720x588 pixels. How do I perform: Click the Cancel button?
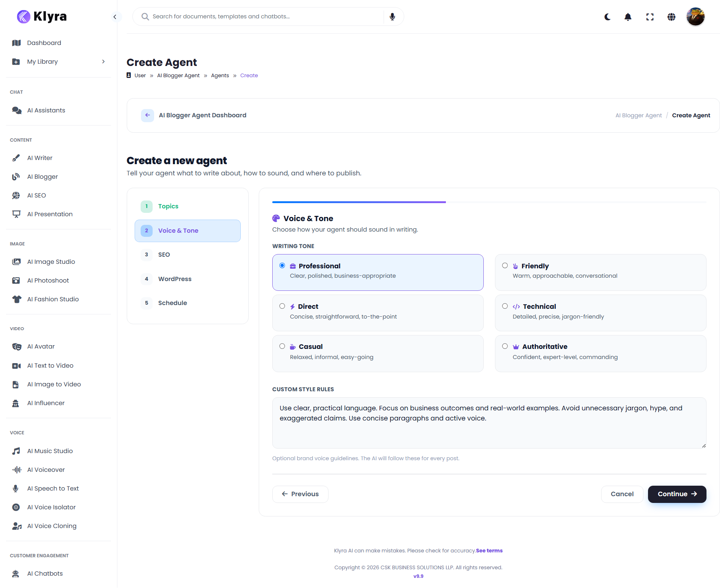(622, 494)
